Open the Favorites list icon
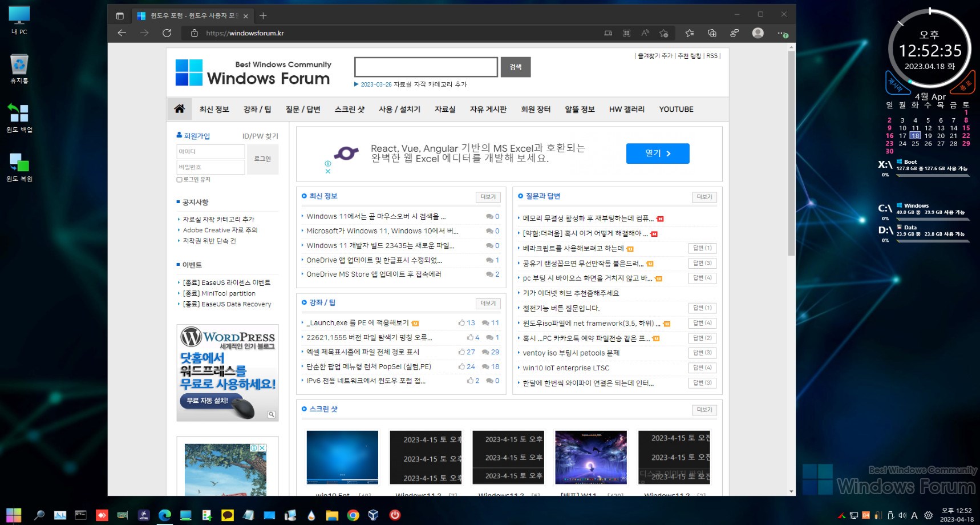980x525 pixels. click(690, 33)
